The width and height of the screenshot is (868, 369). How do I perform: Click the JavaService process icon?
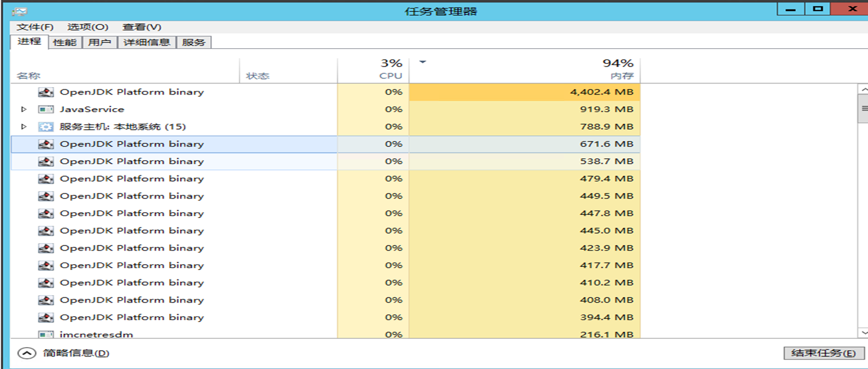point(46,109)
